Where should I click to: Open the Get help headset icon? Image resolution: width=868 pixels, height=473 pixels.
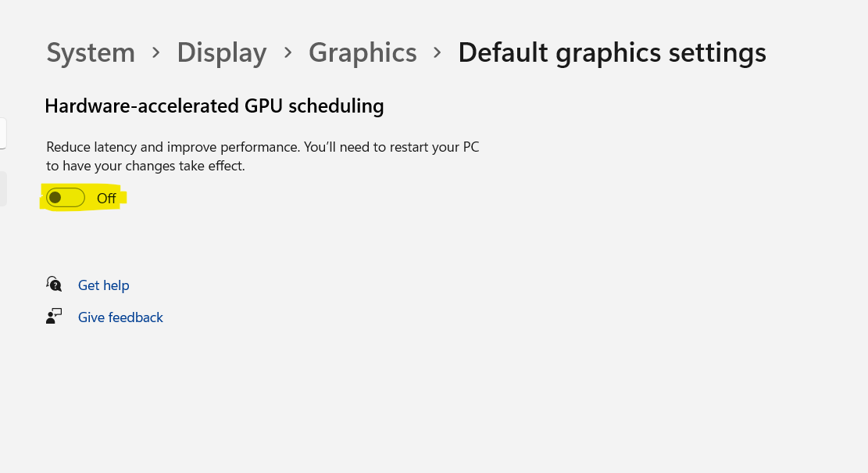click(x=54, y=284)
